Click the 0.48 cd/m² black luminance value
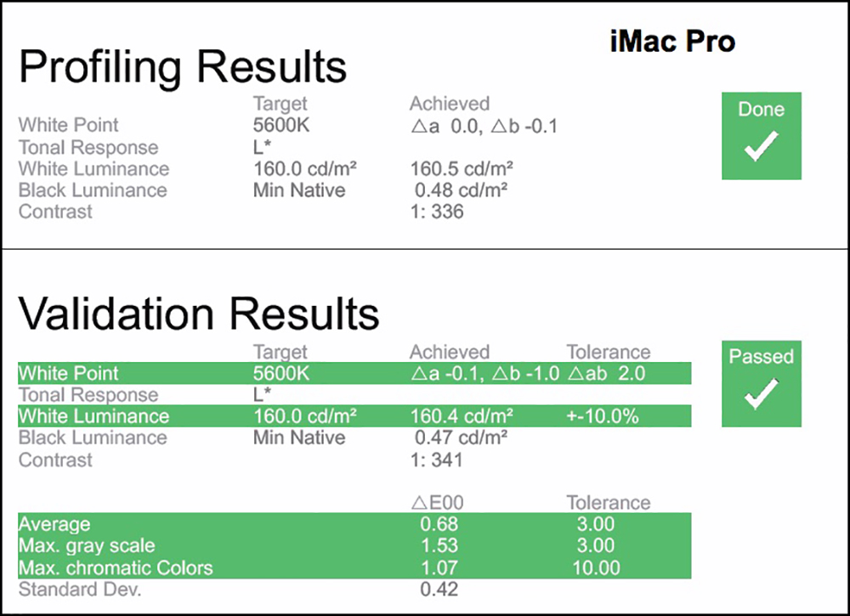Viewport: 850px width, 616px height. tap(461, 190)
